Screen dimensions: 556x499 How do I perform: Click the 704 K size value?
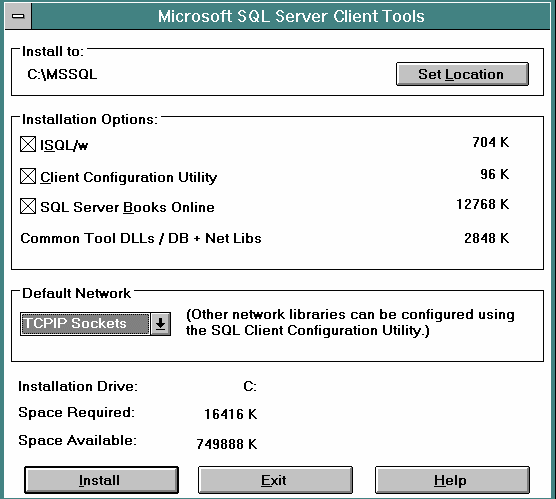(x=490, y=143)
